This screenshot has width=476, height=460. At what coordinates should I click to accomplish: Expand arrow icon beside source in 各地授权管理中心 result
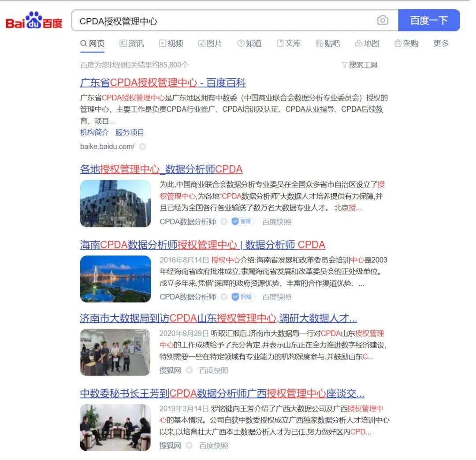224,222
